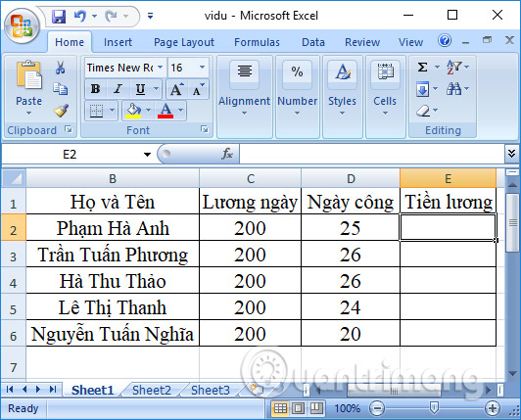521x420 pixels.
Task: Open Data tab
Action: pyautogui.click(x=313, y=42)
